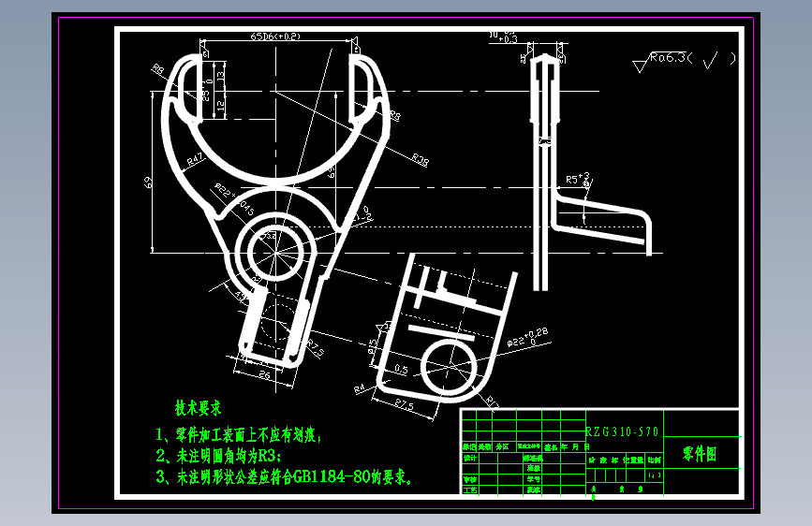
Task: Select the 12 dimension near fork tip
Action: click(220, 105)
